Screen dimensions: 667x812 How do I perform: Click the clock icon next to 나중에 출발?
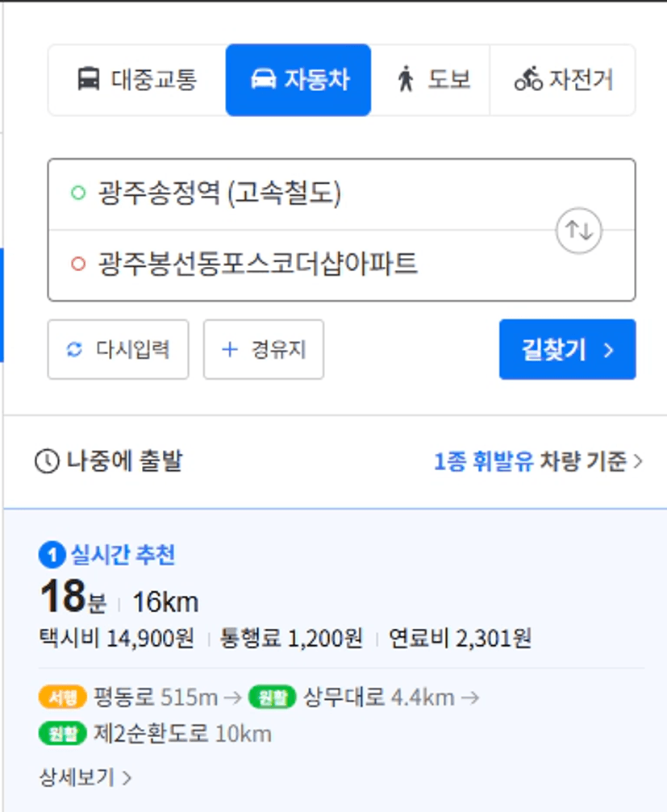(47, 461)
